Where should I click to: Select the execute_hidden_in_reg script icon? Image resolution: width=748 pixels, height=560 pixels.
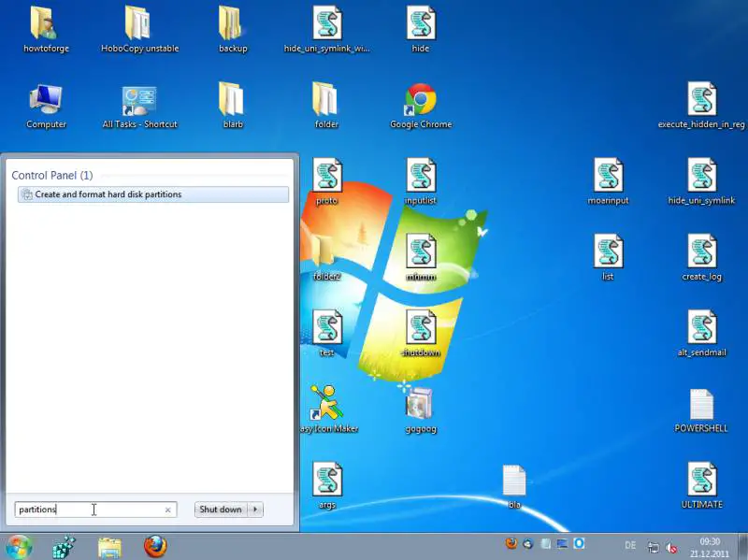click(701, 101)
